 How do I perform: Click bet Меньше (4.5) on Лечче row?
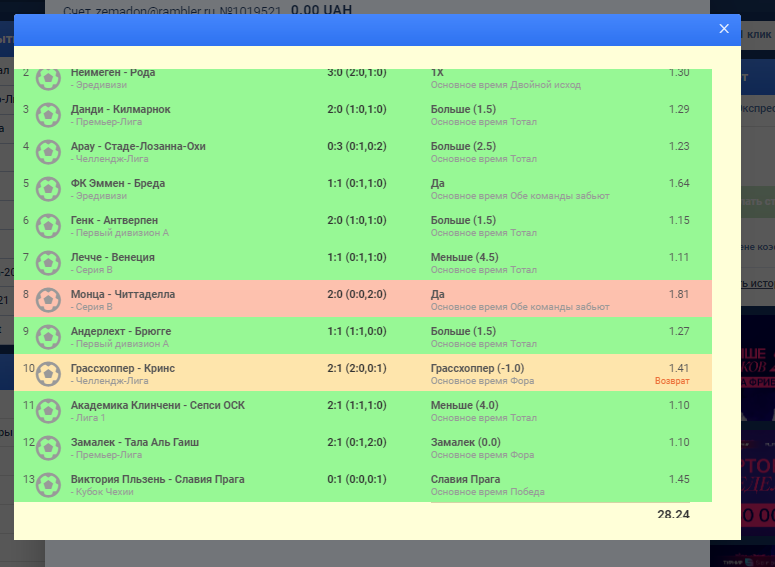tap(464, 258)
